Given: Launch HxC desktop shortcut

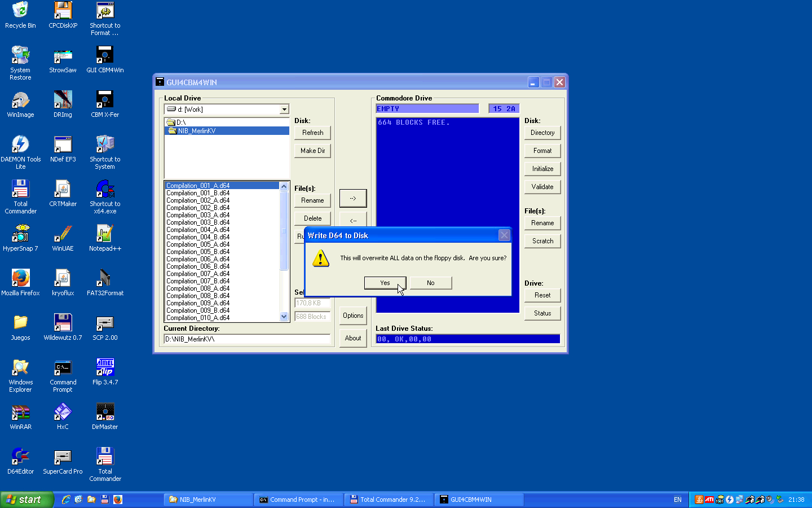Looking at the screenshot, I should pos(63,417).
